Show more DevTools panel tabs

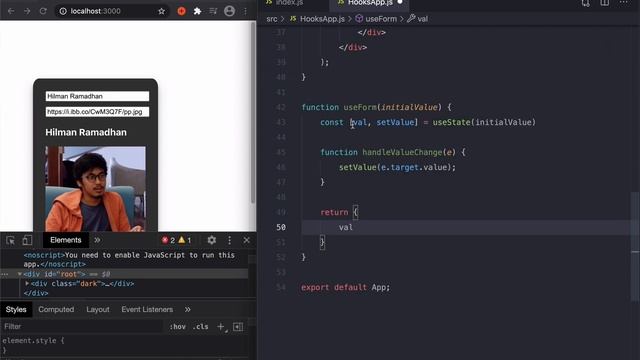[97, 240]
